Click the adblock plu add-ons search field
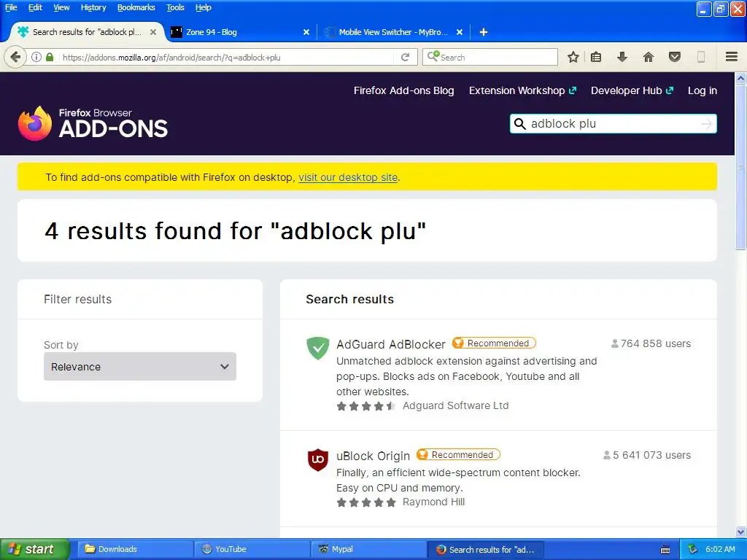The image size is (747, 560). [x=613, y=124]
